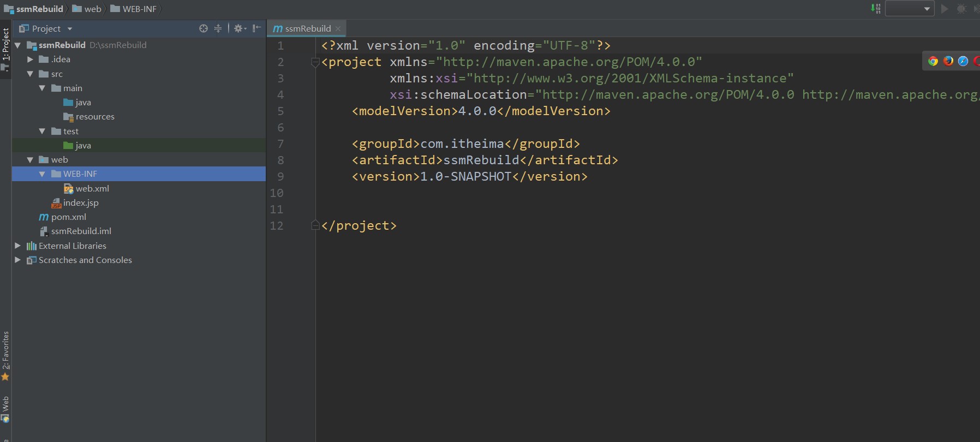The image size is (980, 442).
Task: Click the version 1.0-SNAPSHOT code line
Action: coord(469,176)
